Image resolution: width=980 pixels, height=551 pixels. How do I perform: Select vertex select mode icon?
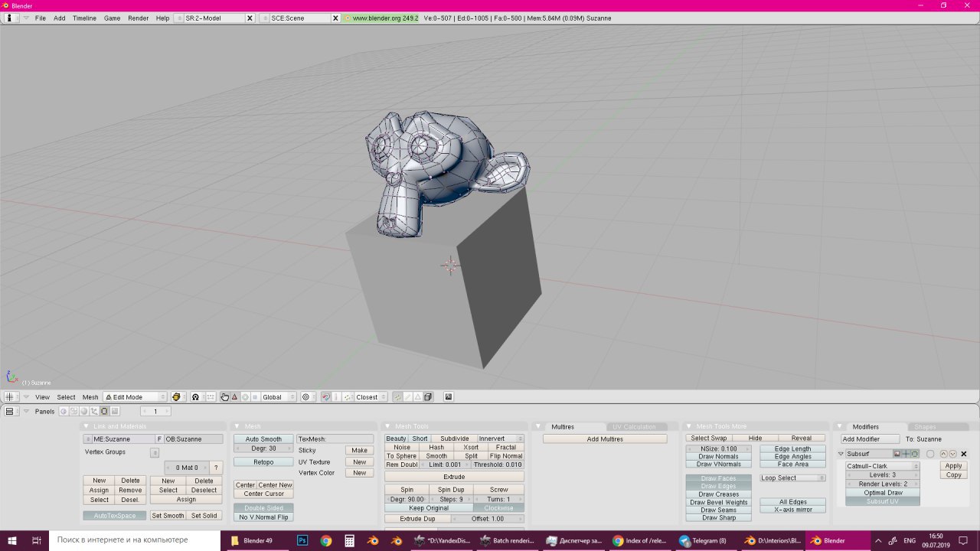pos(397,397)
